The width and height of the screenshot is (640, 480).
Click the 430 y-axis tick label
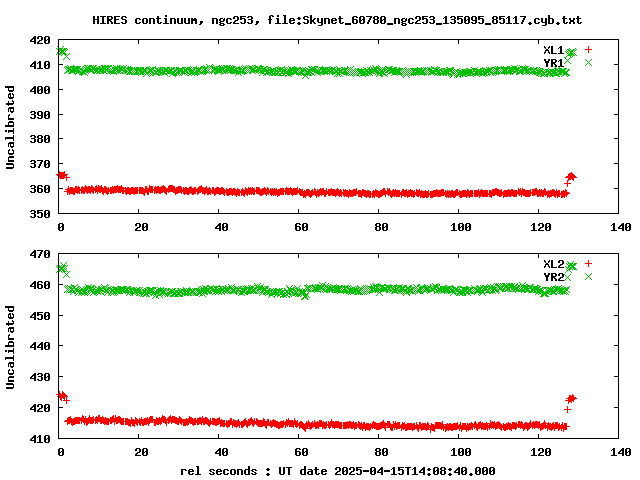(x=40, y=377)
